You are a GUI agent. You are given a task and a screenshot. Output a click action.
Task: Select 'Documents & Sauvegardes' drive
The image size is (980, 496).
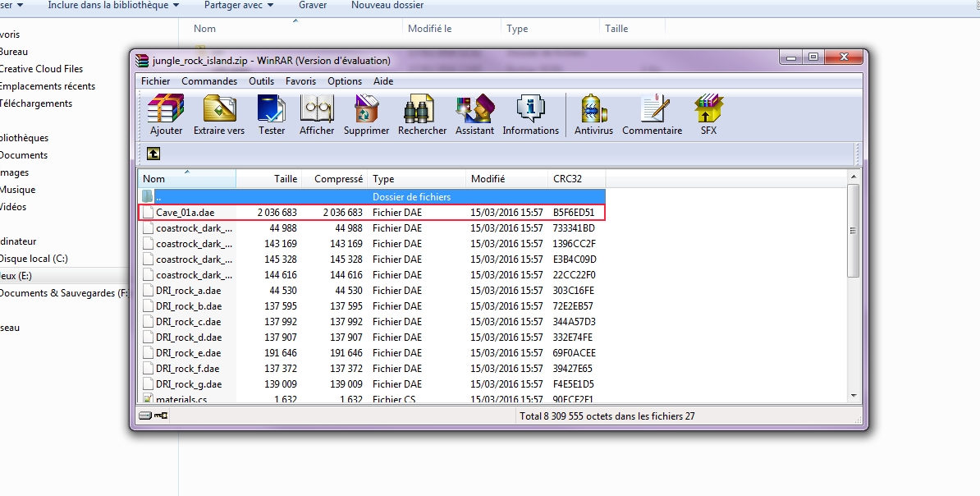pos(64,292)
